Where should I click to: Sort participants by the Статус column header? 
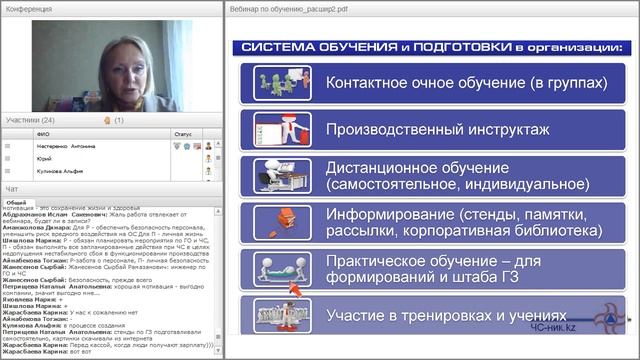coord(187,134)
